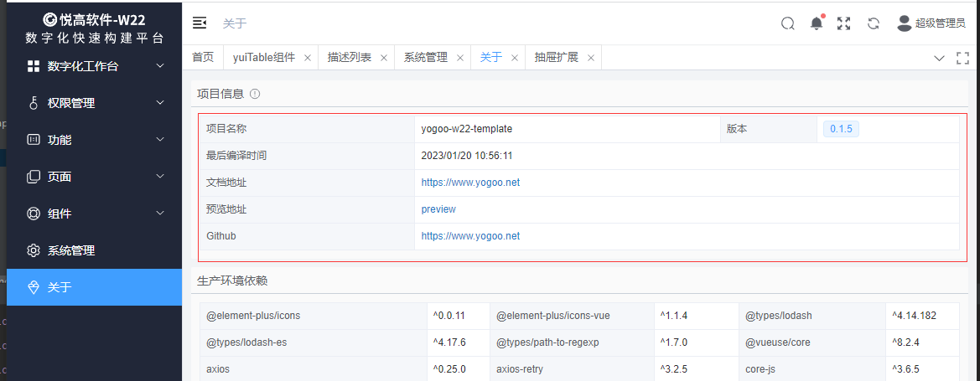Image resolution: width=980 pixels, height=381 pixels.
Task: Maximize content area via tab bar icon
Action: (x=962, y=58)
